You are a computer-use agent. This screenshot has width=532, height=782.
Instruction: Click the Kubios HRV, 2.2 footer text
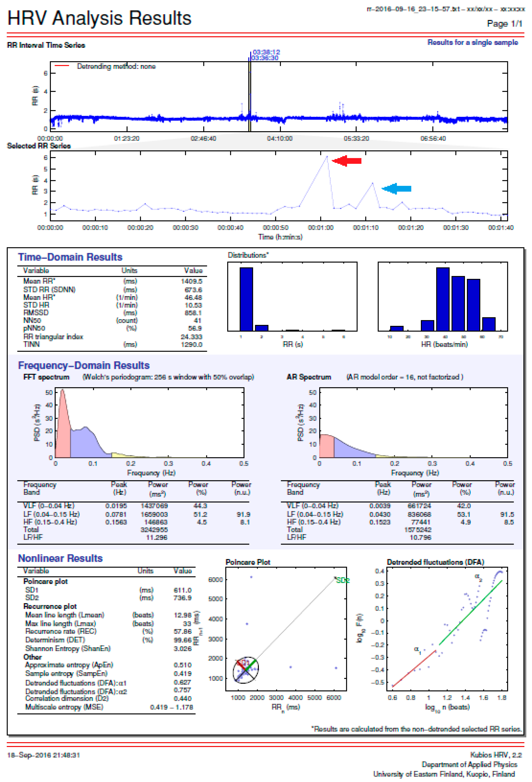point(496,755)
